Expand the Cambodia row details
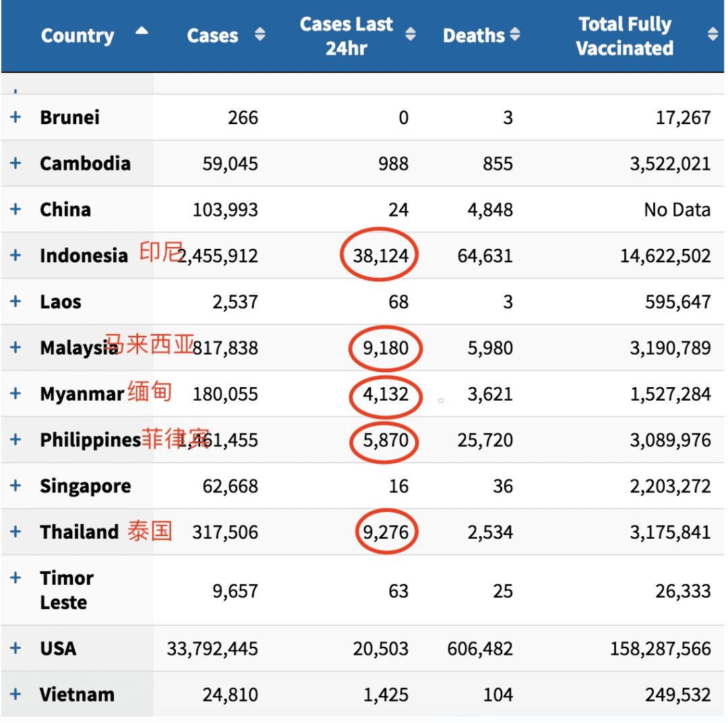The height and width of the screenshot is (723, 728). [x=16, y=163]
